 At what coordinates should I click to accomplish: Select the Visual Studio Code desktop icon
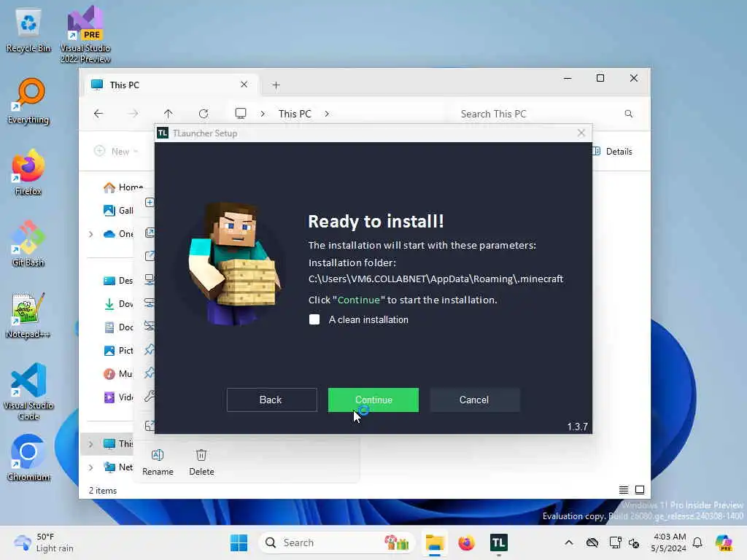click(x=28, y=392)
